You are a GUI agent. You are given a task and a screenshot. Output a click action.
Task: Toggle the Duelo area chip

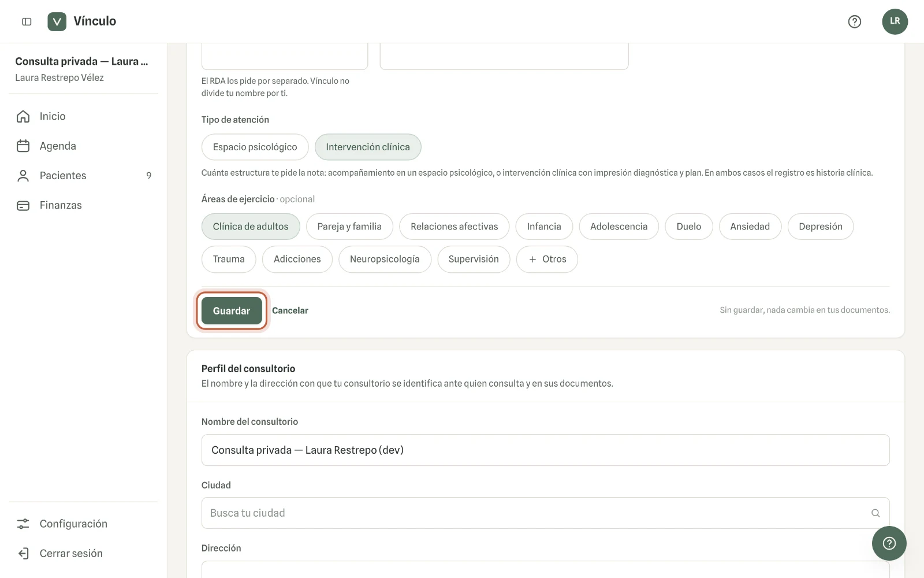click(x=689, y=227)
